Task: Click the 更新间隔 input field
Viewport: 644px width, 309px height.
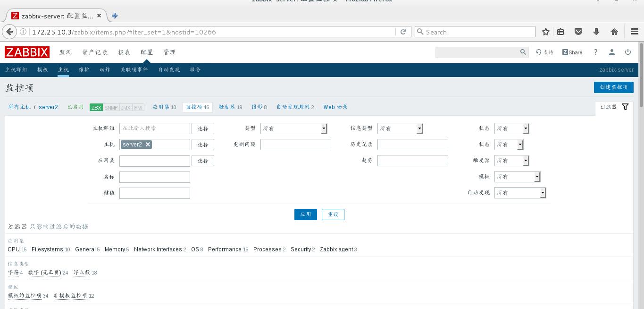Action: coord(296,145)
